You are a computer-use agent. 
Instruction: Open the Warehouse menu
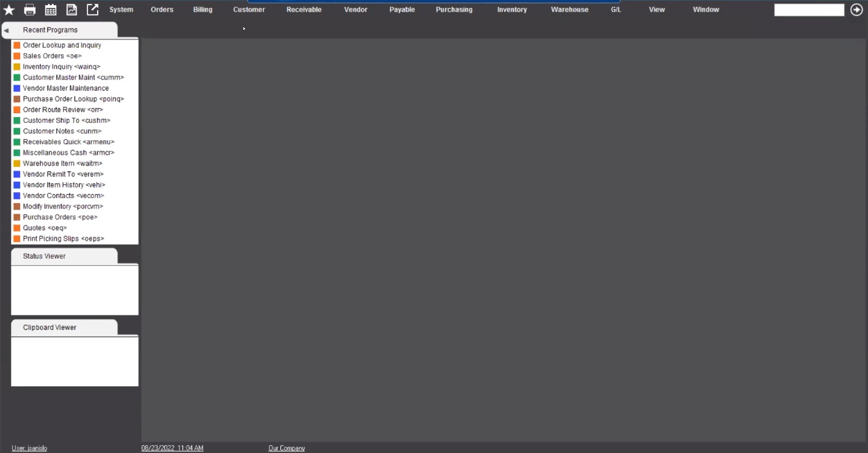click(x=569, y=9)
